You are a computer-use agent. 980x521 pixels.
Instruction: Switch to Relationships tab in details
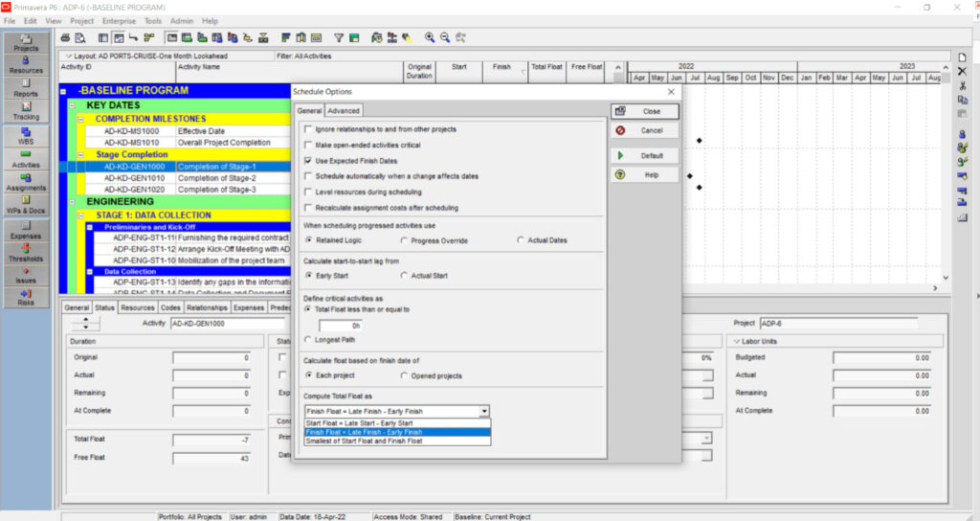click(x=207, y=307)
